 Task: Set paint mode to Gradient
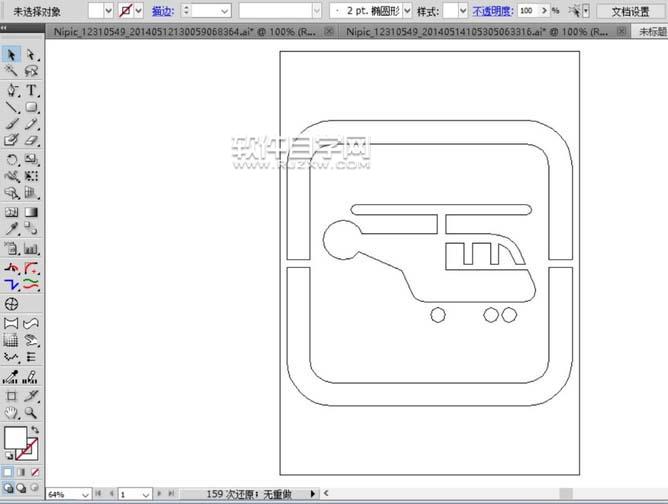tap(21, 472)
